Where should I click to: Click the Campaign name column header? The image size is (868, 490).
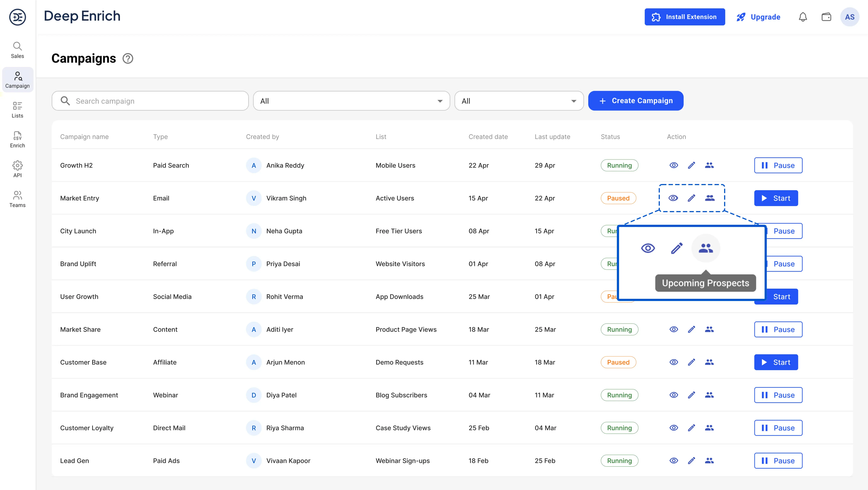point(84,137)
